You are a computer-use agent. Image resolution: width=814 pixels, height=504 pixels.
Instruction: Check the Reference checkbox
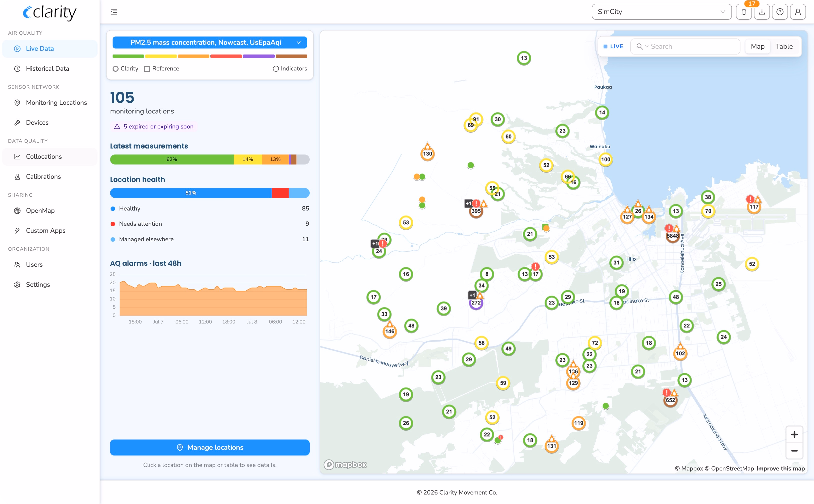147,69
